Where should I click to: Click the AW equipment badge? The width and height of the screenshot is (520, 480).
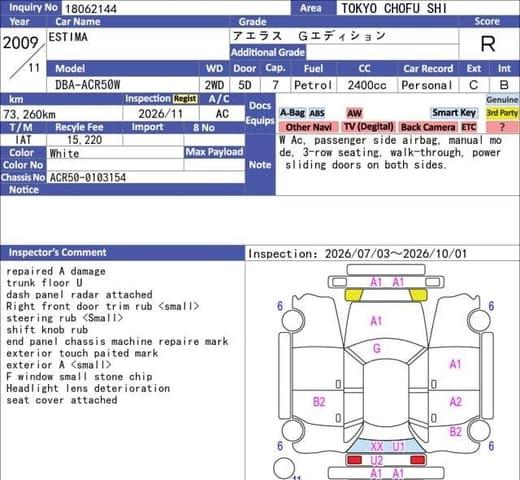354,113
